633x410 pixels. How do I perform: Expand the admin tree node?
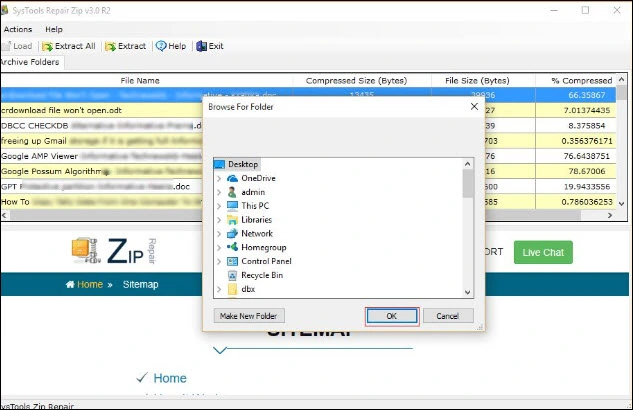click(x=219, y=192)
